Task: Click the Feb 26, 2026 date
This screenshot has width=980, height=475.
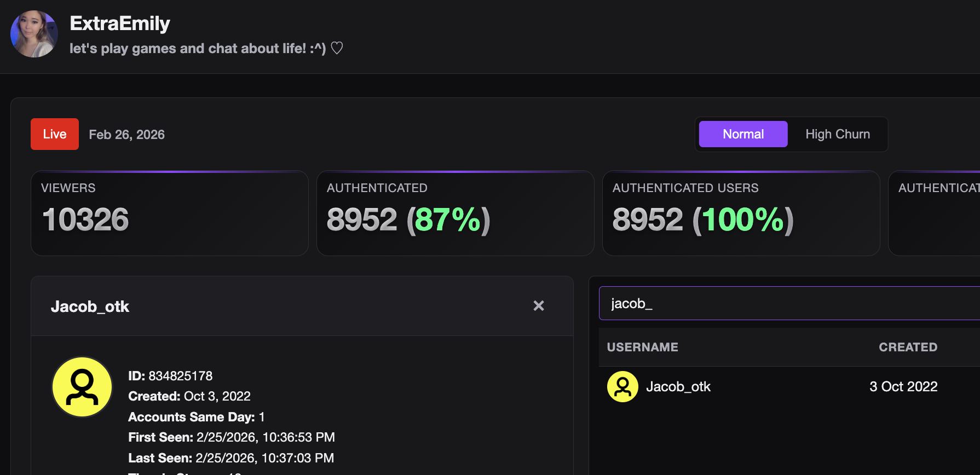Action: pos(127,135)
